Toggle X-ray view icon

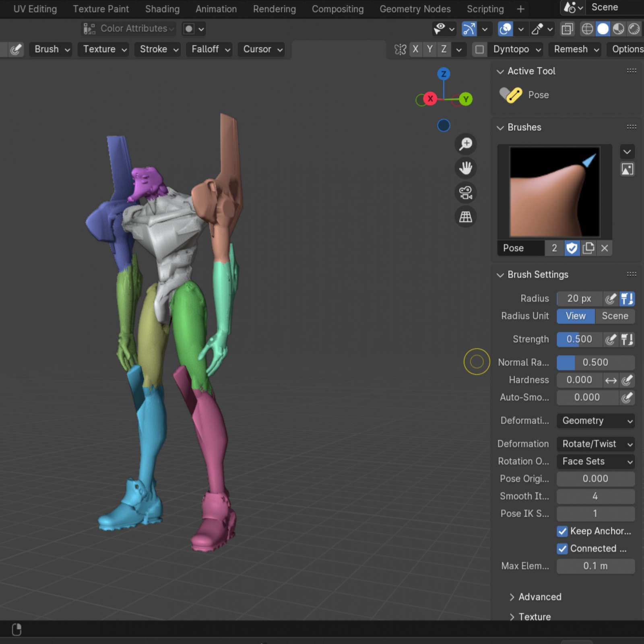pyautogui.click(x=567, y=29)
